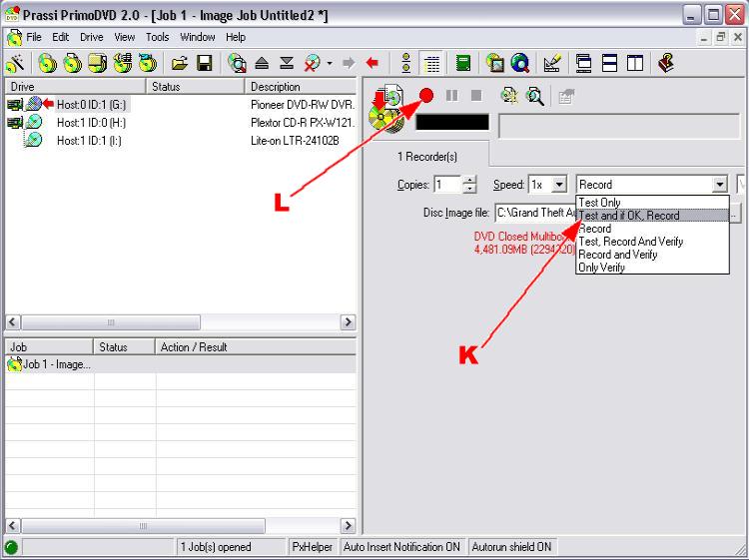The height and width of the screenshot is (560, 749).
Task: Click the 'Drive' column header
Action: 76,87
